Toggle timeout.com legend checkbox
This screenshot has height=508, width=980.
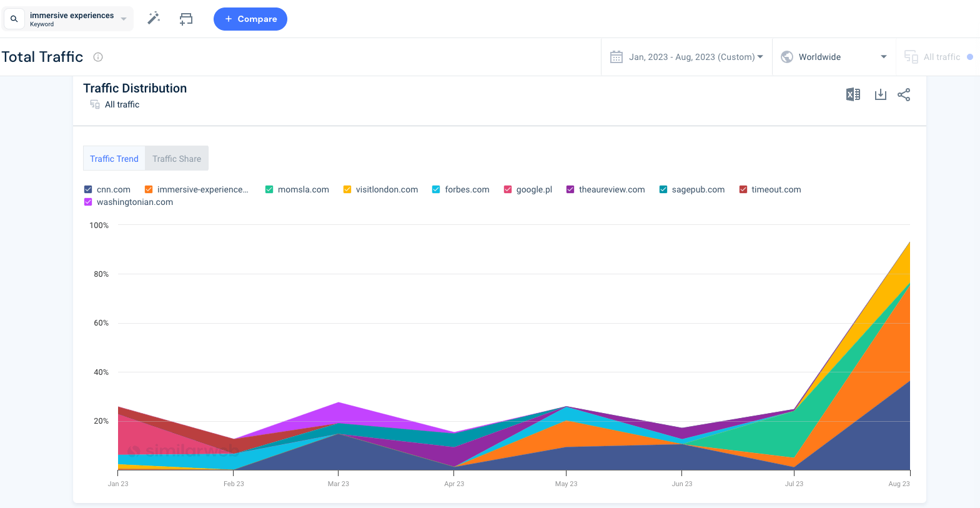coord(743,189)
